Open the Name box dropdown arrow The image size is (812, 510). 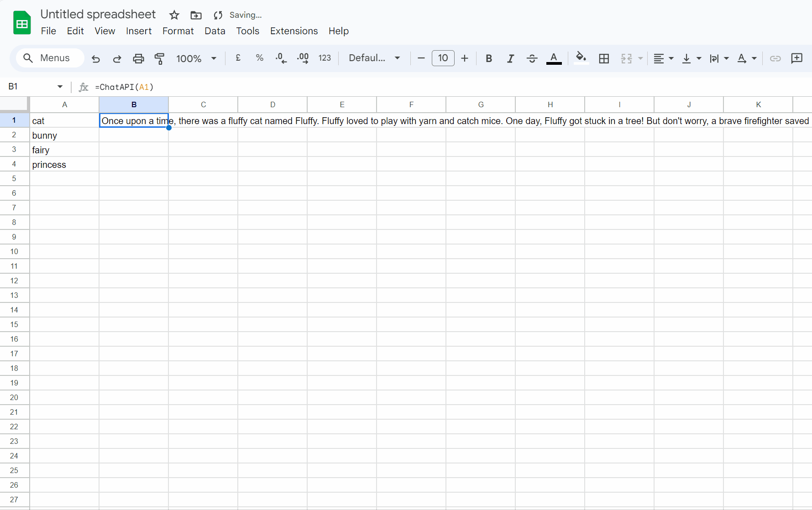[x=60, y=87]
